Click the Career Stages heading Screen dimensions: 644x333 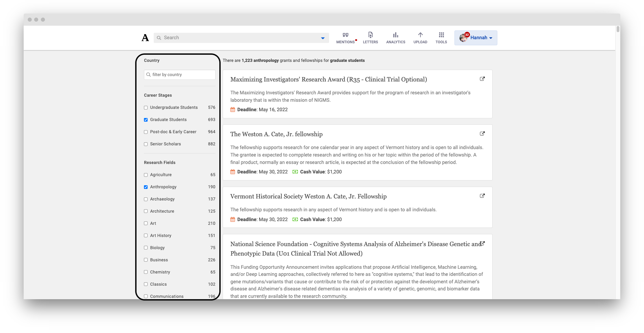[x=158, y=95]
